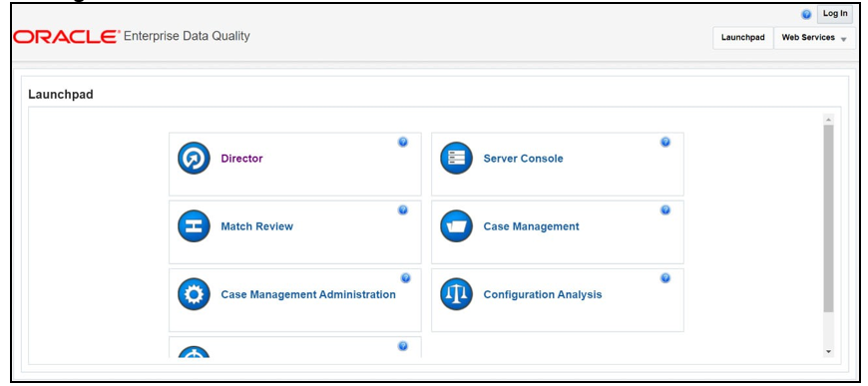
Task: Open help for the Server Console tile
Action: (x=665, y=142)
